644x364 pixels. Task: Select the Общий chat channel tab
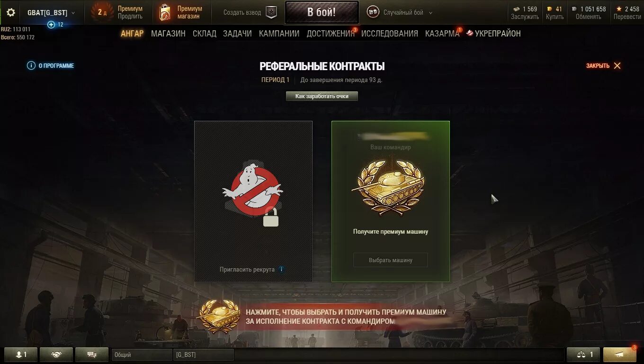(142, 355)
